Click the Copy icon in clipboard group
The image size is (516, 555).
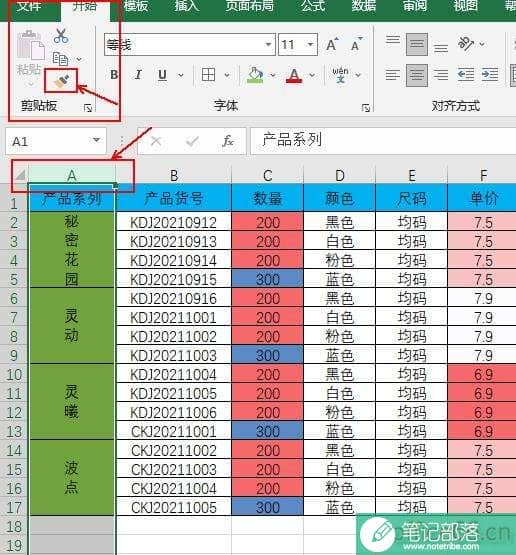pyautogui.click(x=61, y=59)
